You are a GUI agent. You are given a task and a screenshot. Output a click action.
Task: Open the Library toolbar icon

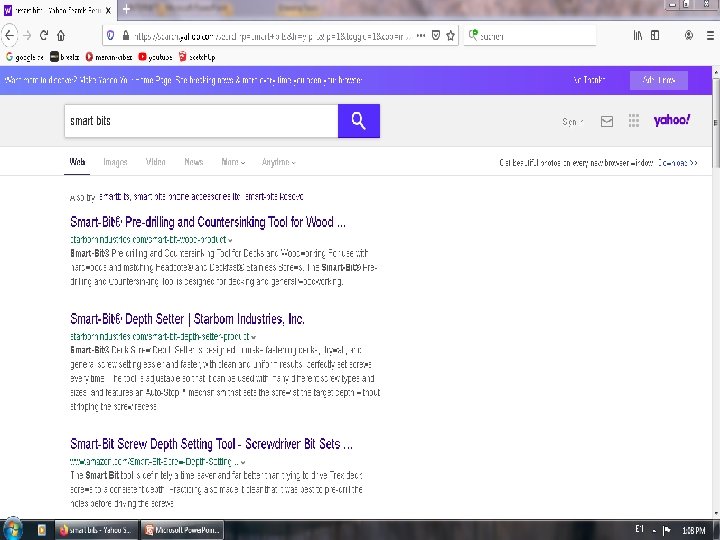(x=638, y=35)
